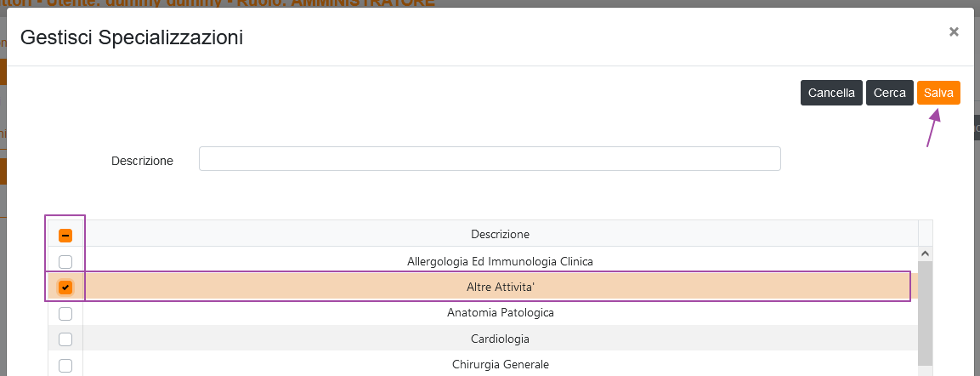This screenshot has width=980, height=376.
Task: Click the highlighted Altre Attivita' row text
Action: [x=500, y=288]
